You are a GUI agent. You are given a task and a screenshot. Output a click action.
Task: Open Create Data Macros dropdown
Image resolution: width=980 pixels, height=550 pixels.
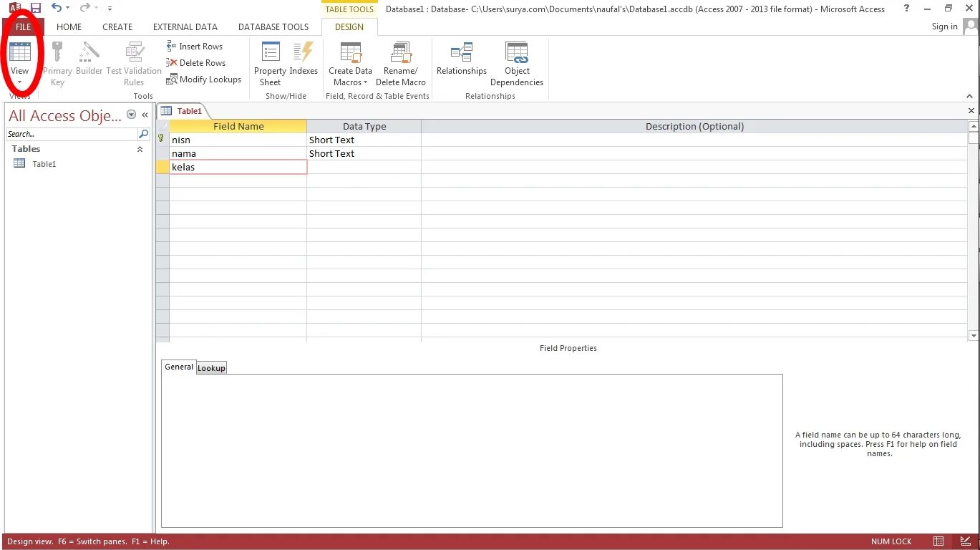[350, 64]
